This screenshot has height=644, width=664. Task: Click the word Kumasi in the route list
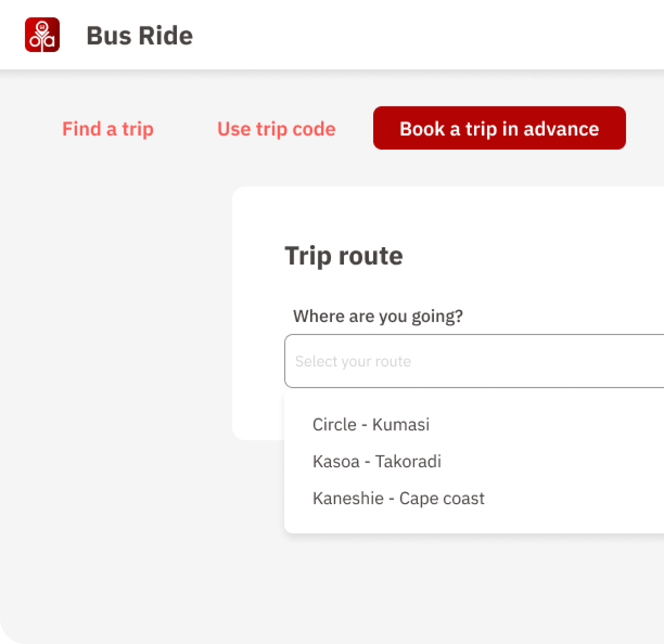[x=401, y=425]
